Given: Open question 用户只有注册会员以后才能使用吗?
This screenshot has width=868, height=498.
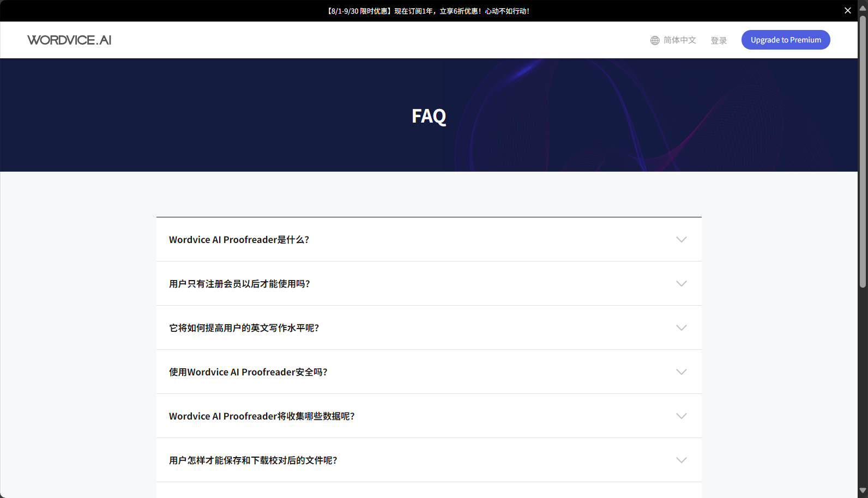Looking at the screenshot, I should coord(429,284).
